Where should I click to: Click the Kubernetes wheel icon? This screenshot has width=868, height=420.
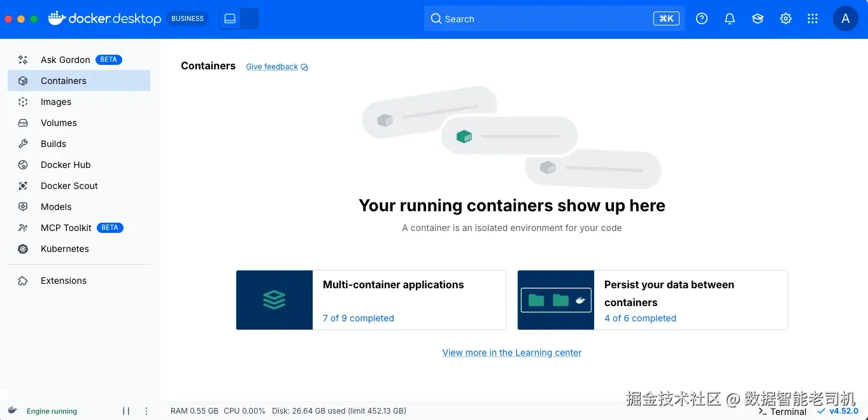pyautogui.click(x=23, y=249)
